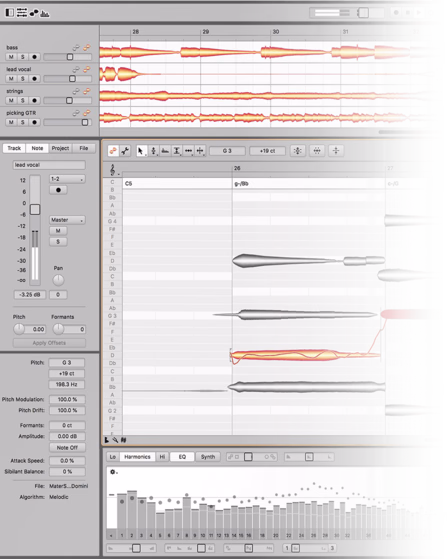447x559 pixels.
Task: Click harmonic number 8 in Sound Editor
Action: pos(186,535)
